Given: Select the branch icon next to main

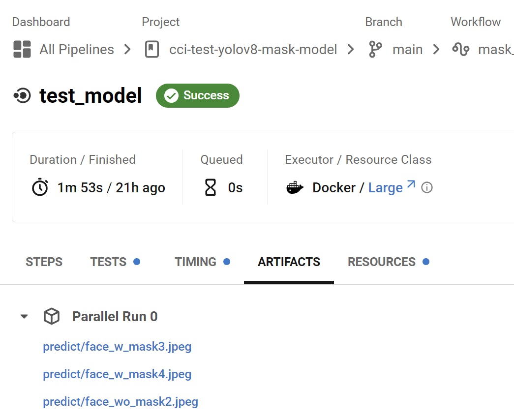Looking at the screenshot, I should tap(375, 49).
